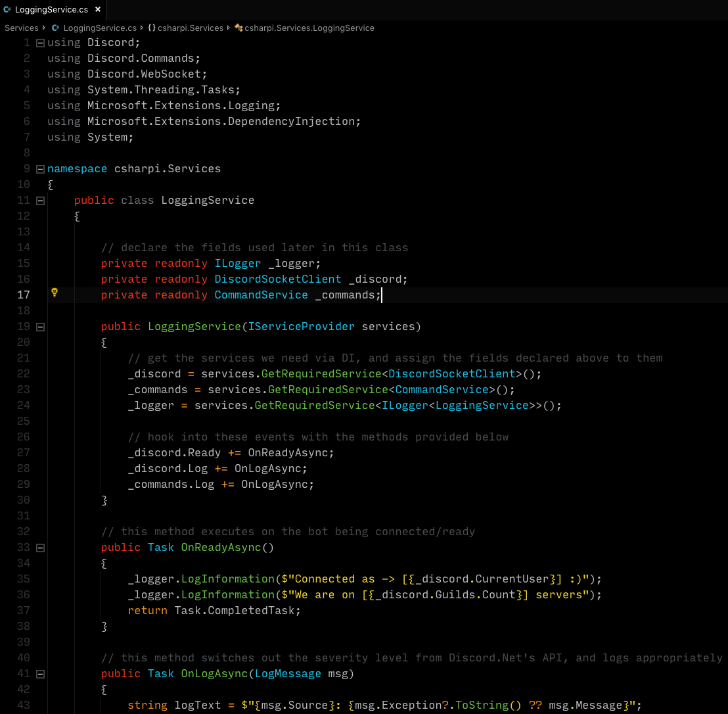
Task: Click the csharpi.Services.LoggingService breadcrumb item
Action: (x=309, y=28)
